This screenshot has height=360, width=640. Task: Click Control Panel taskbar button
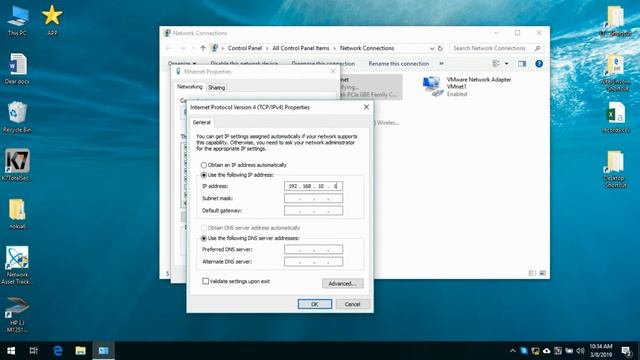pyautogui.click(x=103, y=351)
